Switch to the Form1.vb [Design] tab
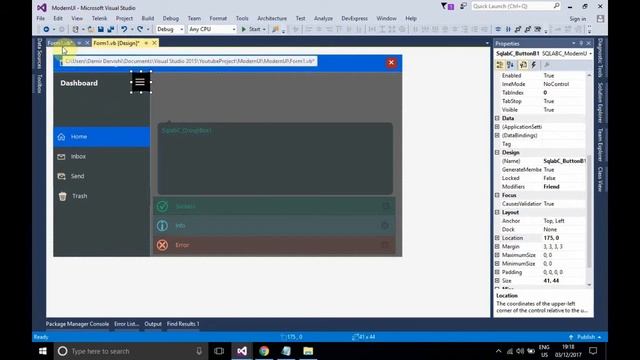Image resolution: width=640 pixels, height=360 pixels. (116, 43)
